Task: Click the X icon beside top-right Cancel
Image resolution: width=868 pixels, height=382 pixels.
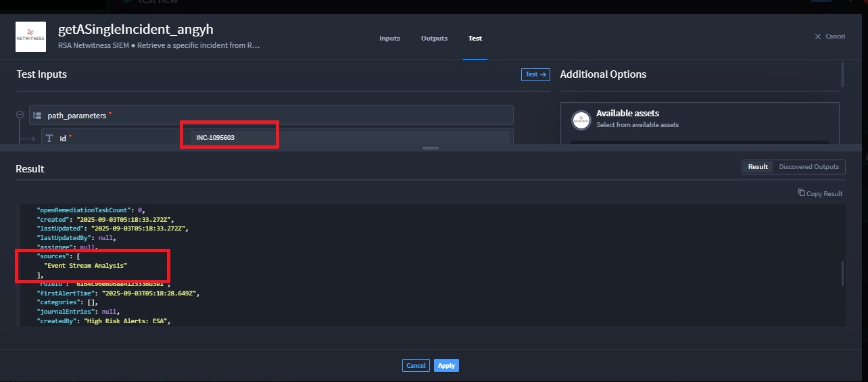Action: pos(818,37)
